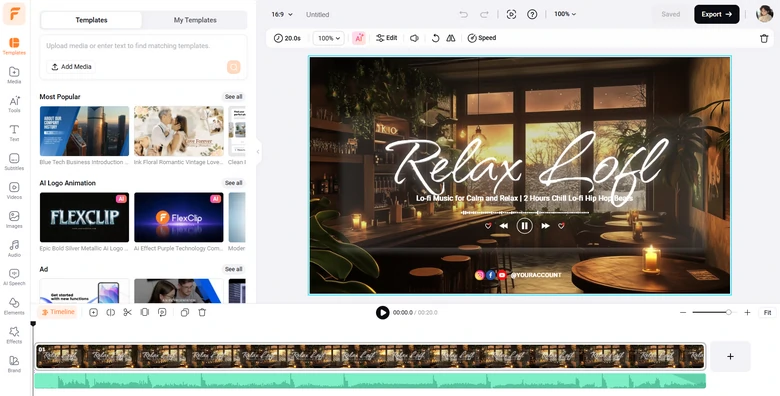Click the volume speaker icon

coord(414,38)
